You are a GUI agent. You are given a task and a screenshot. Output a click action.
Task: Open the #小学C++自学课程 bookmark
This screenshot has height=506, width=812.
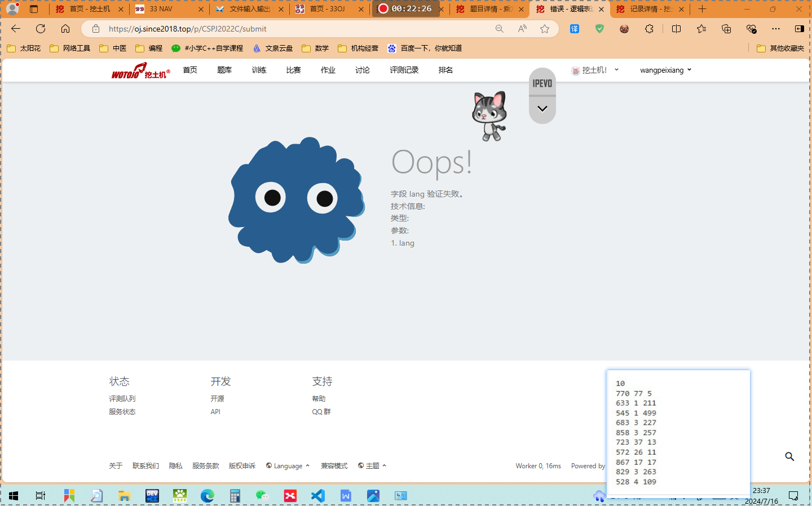pos(208,48)
